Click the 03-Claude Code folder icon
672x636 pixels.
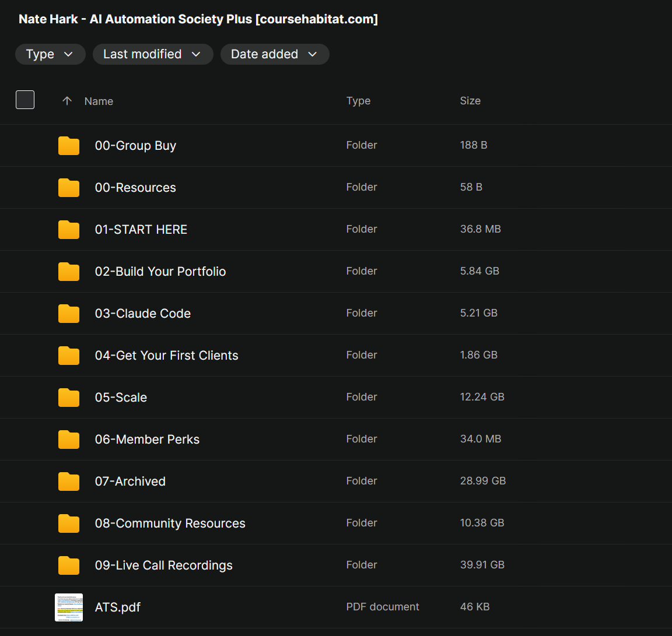coord(69,314)
